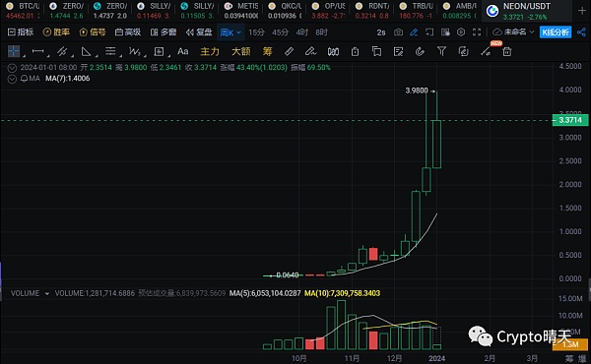Select the ruler measure tool

click(289, 51)
